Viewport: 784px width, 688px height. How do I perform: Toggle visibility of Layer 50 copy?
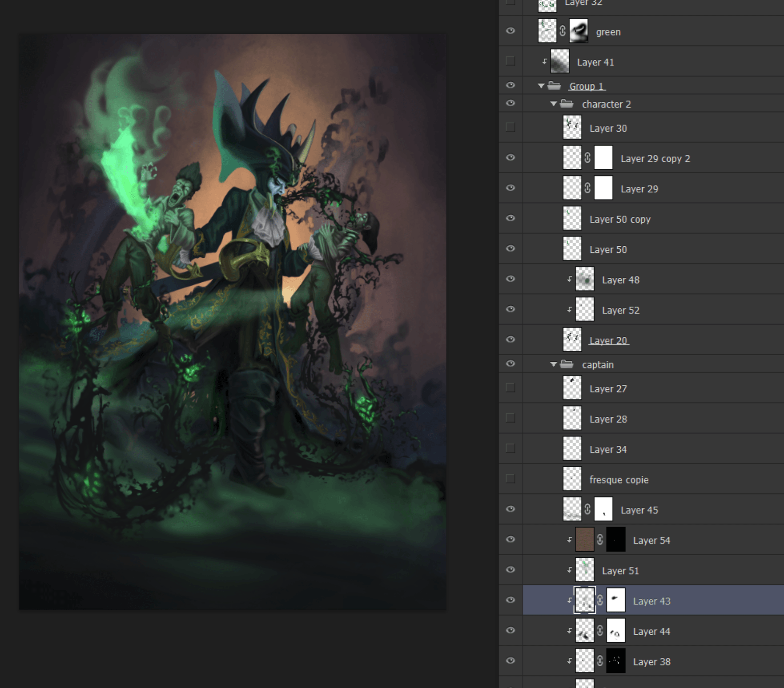point(511,218)
